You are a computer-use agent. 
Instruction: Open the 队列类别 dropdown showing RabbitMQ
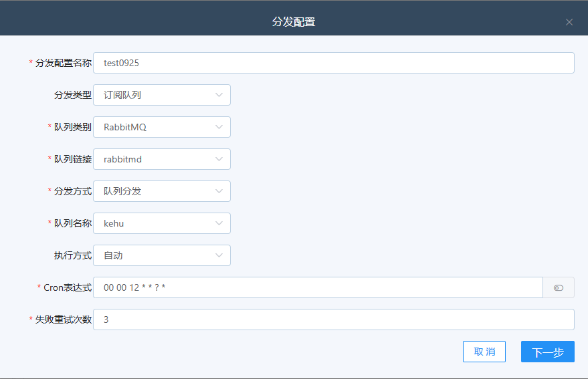click(162, 127)
